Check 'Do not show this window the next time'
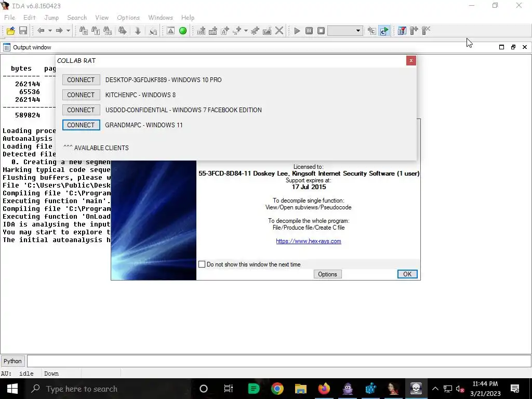Viewport: 532px width, 399px height. (202, 264)
